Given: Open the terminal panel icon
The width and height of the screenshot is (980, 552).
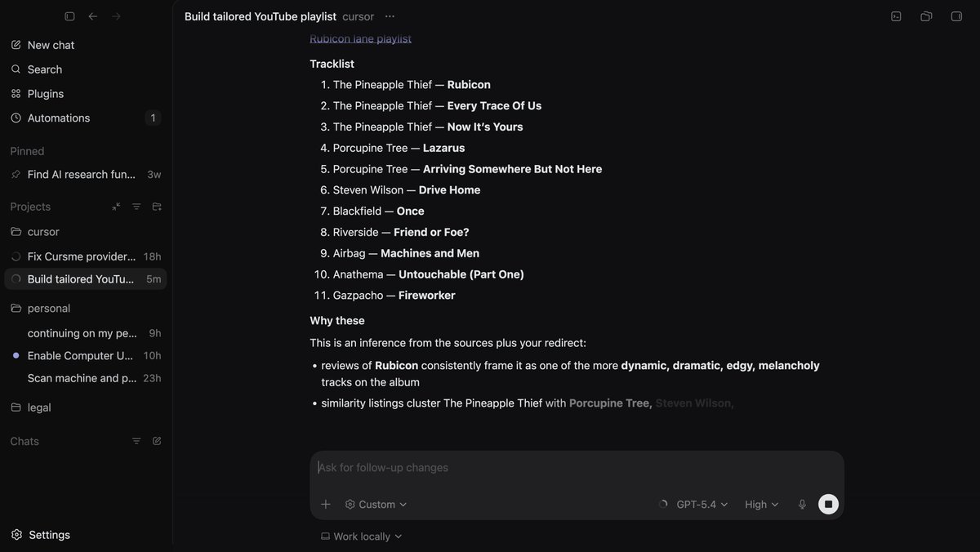Looking at the screenshot, I should pos(896,16).
